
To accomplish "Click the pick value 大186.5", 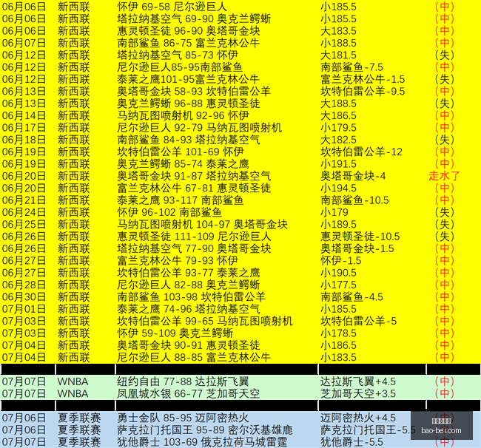I will click(338, 115).
